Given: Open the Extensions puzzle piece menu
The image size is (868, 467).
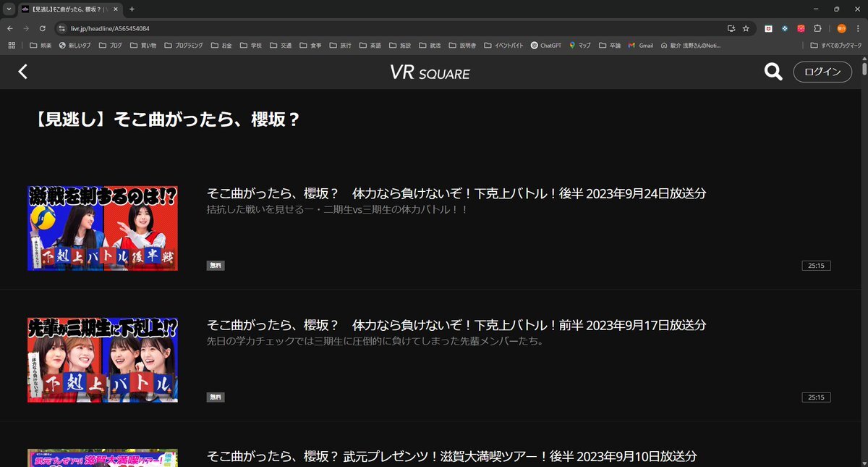Looking at the screenshot, I should point(817,28).
